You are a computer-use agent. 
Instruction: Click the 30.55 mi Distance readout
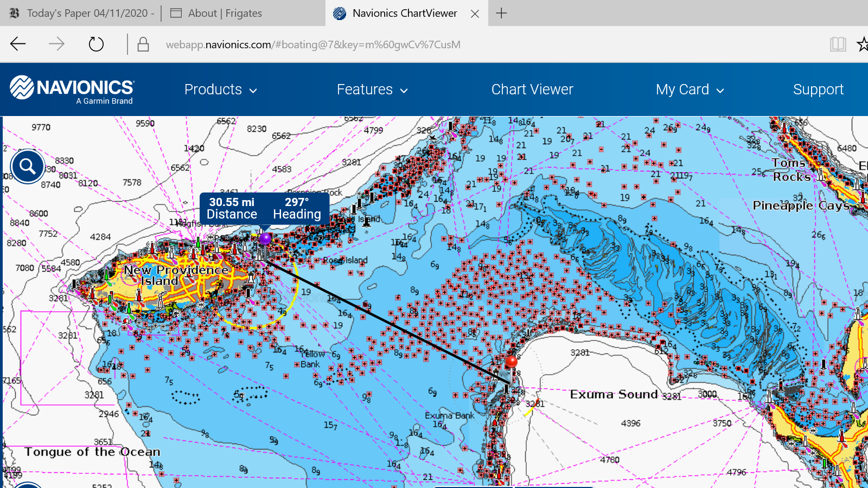232,209
